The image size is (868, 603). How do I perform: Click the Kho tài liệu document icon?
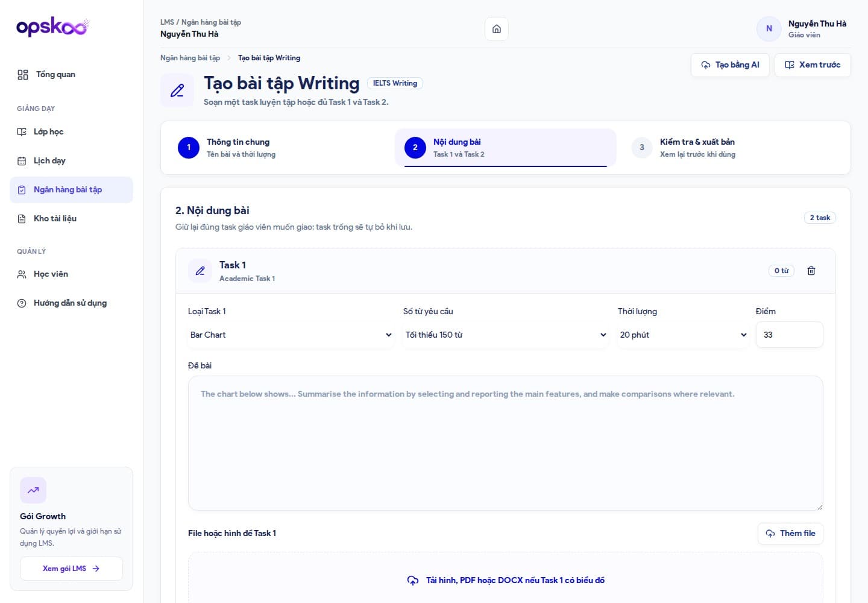point(22,219)
